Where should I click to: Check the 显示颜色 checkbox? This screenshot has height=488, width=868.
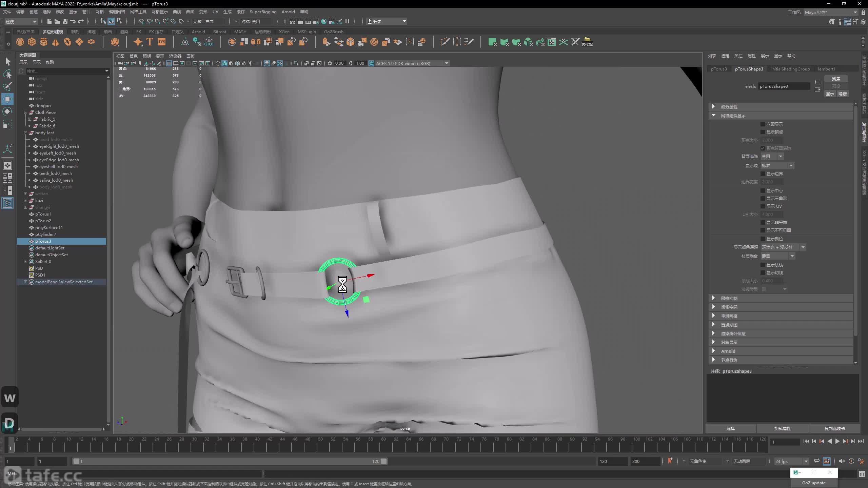(x=763, y=239)
